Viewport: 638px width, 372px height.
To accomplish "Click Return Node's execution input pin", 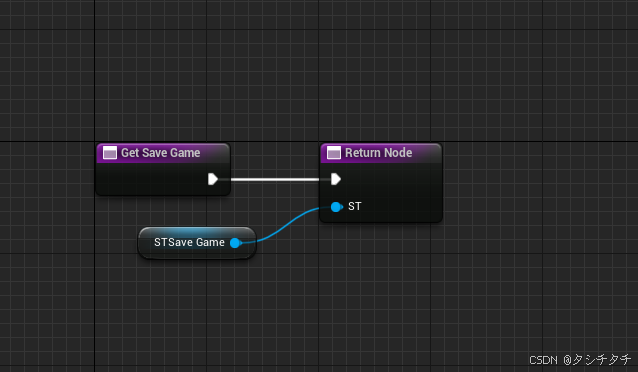I will point(335,179).
